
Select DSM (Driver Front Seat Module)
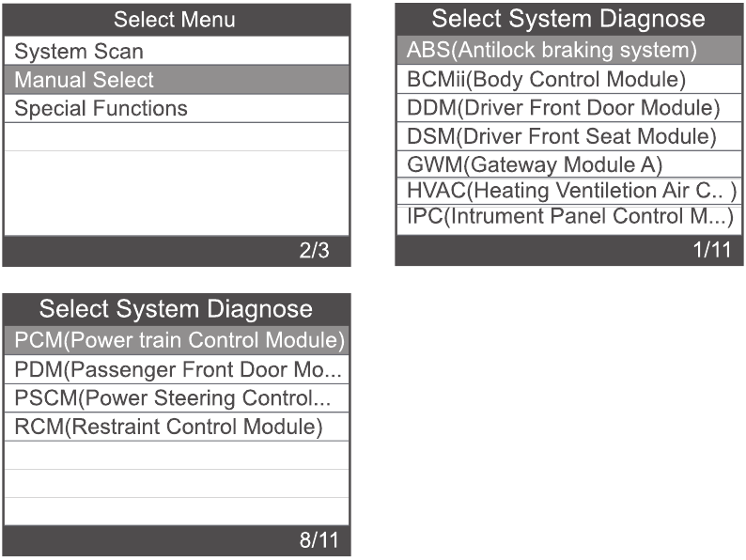(569, 136)
